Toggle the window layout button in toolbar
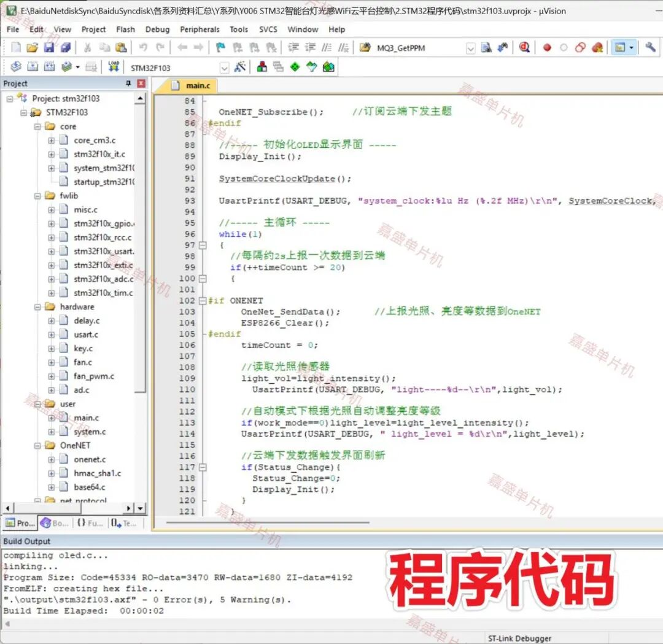663x644 pixels. pyautogui.click(x=624, y=47)
